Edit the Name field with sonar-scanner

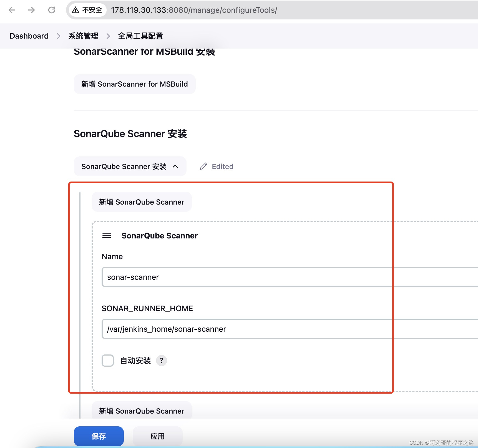coord(290,277)
